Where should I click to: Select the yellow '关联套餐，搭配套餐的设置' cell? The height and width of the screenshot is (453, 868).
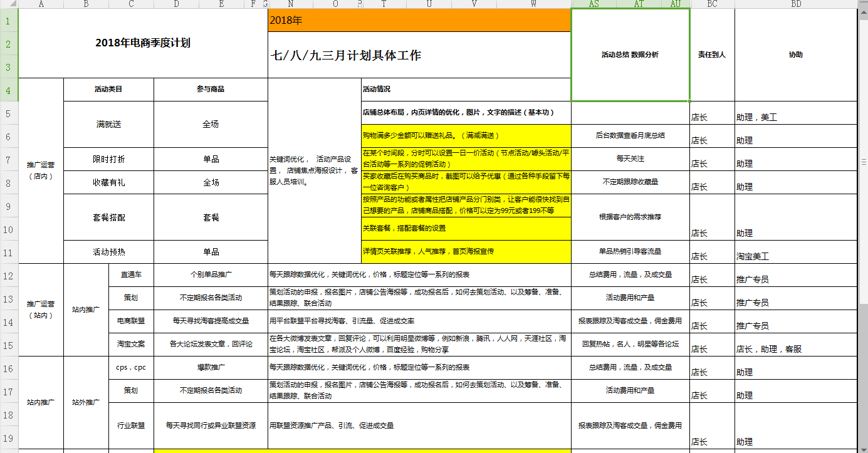click(x=466, y=229)
